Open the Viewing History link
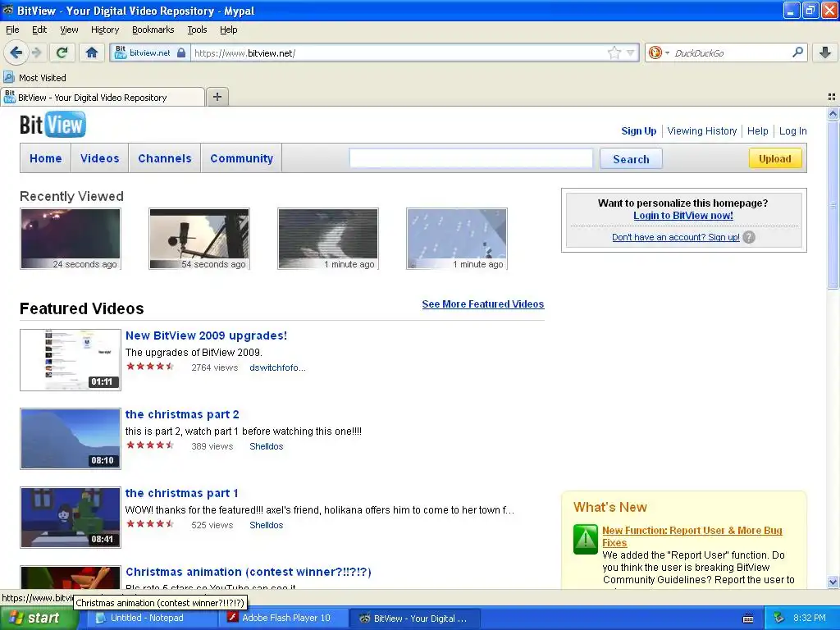 pos(702,130)
